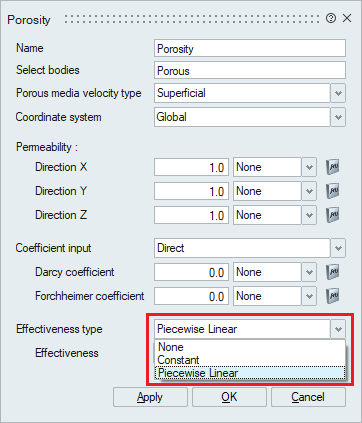
Task: Focus the Name input field
Action: (x=250, y=48)
